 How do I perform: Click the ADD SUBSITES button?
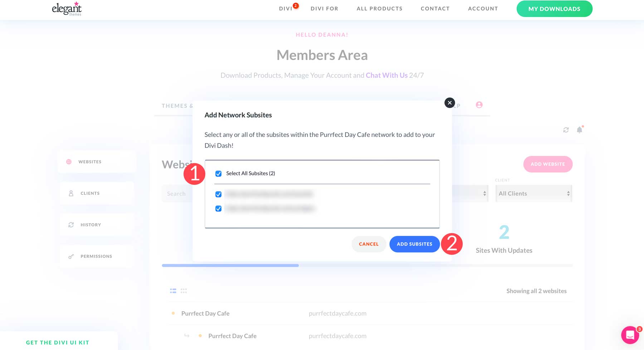pyautogui.click(x=414, y=244)
